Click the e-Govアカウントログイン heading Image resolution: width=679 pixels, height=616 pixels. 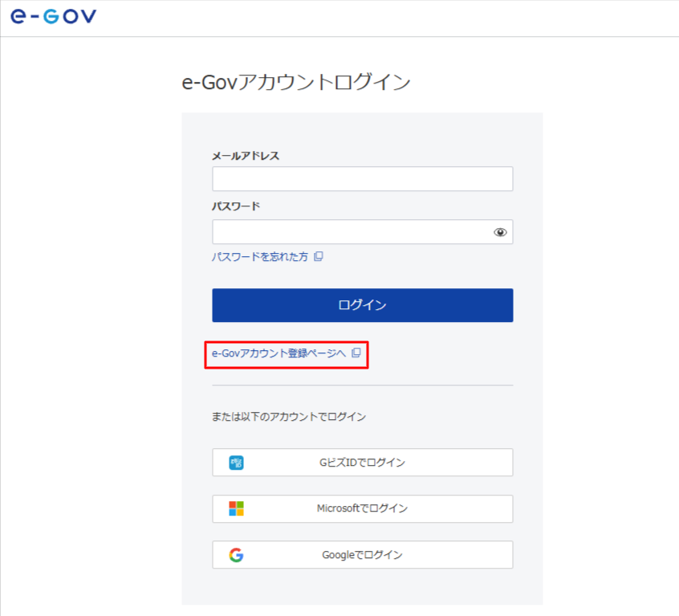click(x=296, y=82)
